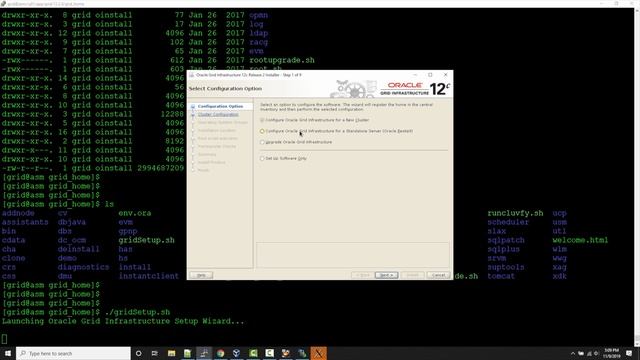Click the installer window title bar icon
Image resolution: width=640 pixels, height=360 pixels.
[191, 75]
